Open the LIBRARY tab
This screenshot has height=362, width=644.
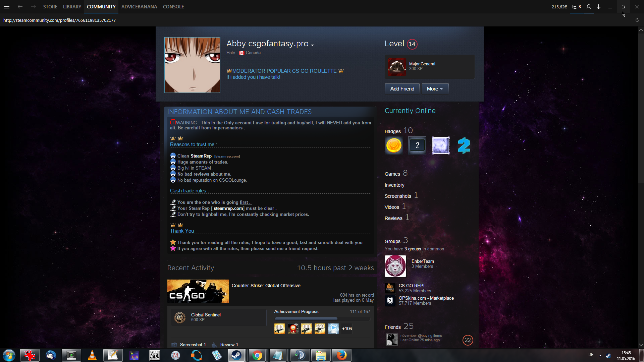click(x=72, y=7)
